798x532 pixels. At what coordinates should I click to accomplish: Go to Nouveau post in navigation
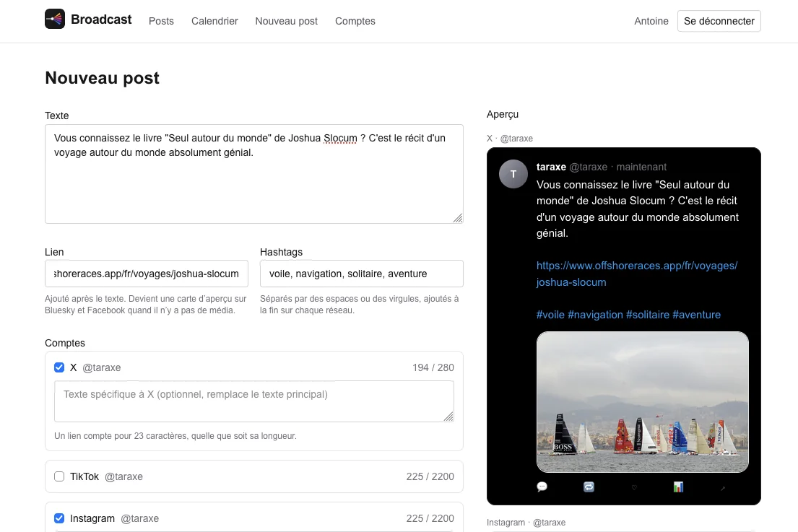pyautogui.click(x=287, y=21)
